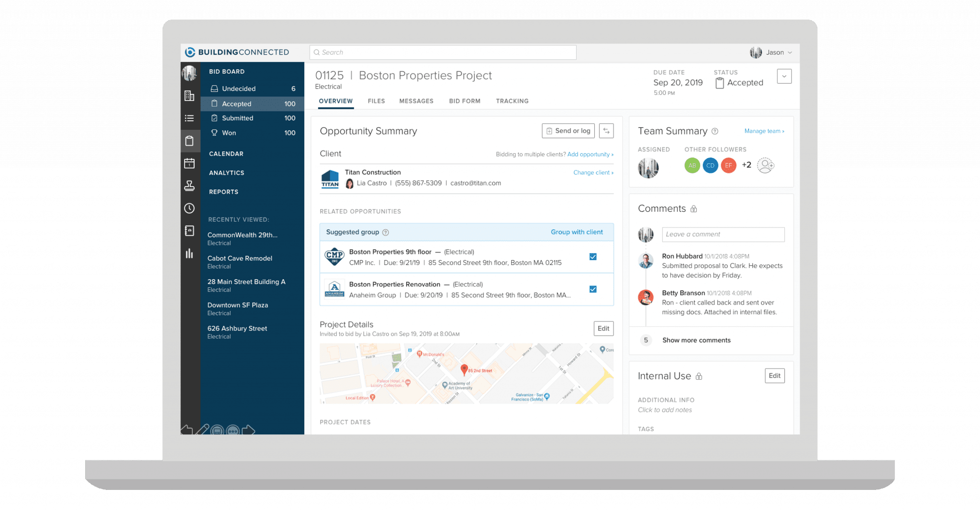Select Accepted in the Bid Board

click(253, 104)
